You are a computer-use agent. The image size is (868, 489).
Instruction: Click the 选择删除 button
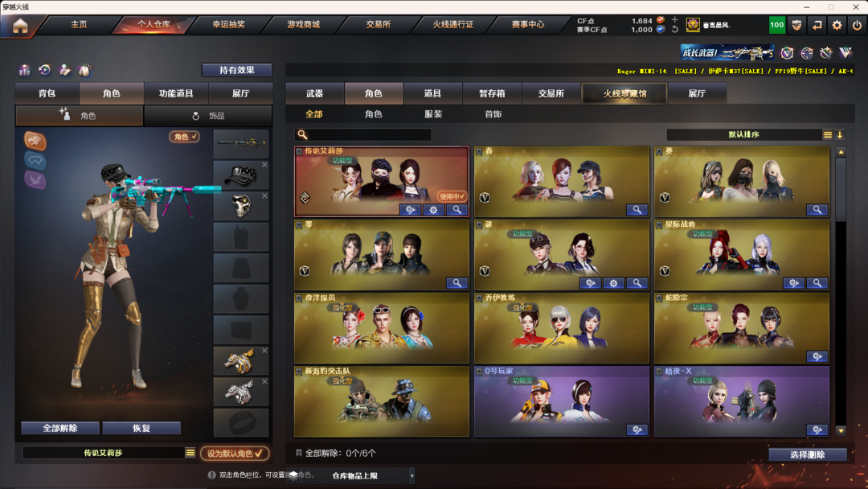pyautogui.click(x=808, y=454)
